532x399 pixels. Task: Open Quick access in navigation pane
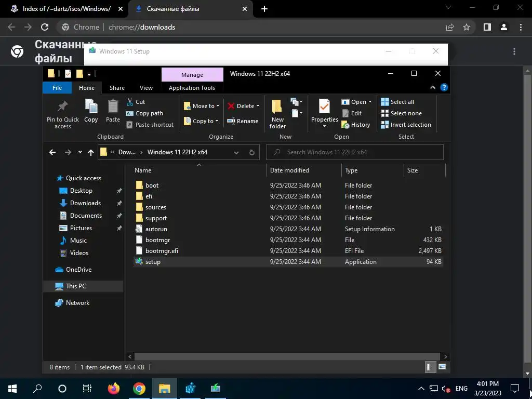coord(84,178)
